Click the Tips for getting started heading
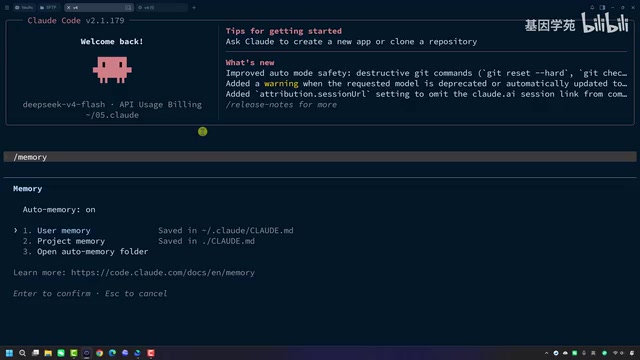Screen dimensions: 640x360 coord(284,31)
